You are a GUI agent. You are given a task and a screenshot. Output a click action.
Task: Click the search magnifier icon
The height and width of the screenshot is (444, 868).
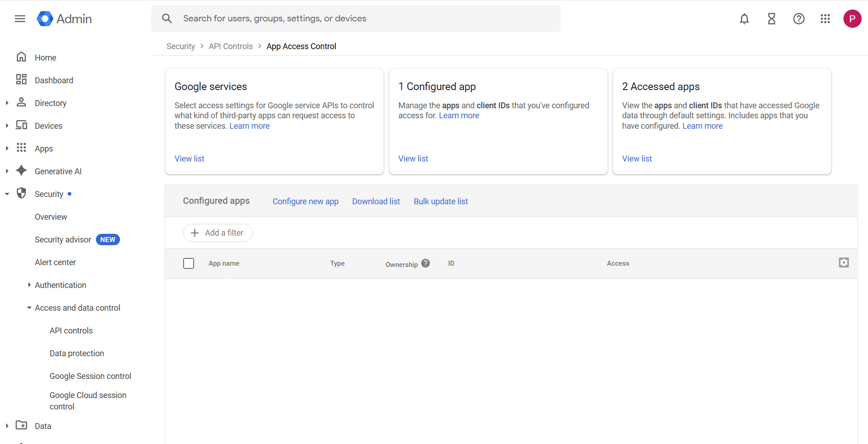(167, 18)
